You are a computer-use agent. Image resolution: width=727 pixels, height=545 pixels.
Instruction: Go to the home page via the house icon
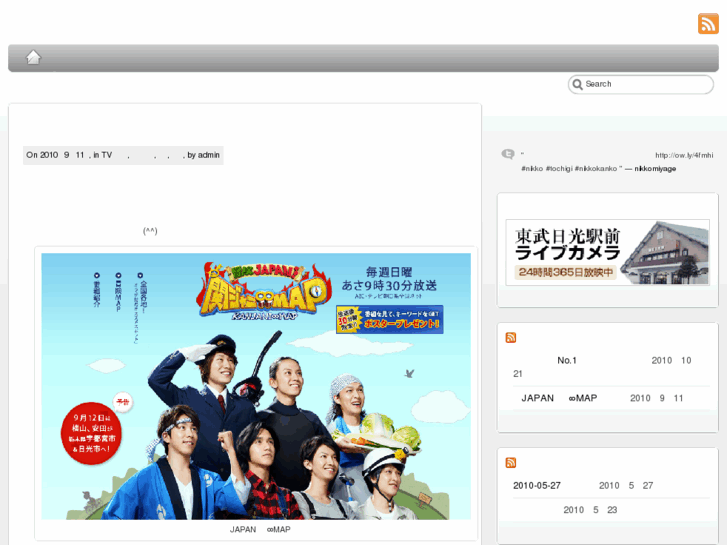33,58
